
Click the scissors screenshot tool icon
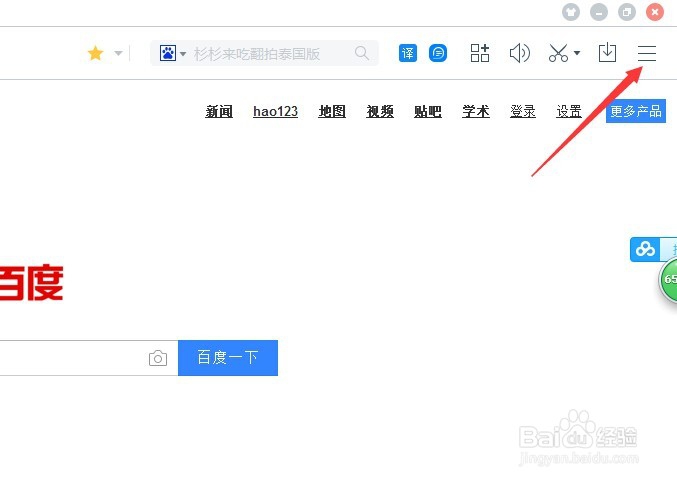(x=558, y=53)
